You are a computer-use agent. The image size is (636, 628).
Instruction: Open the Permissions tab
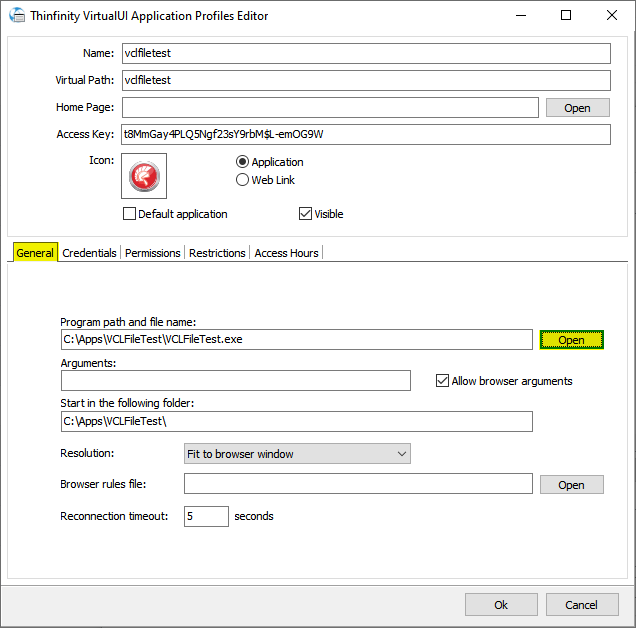(153, 253)
